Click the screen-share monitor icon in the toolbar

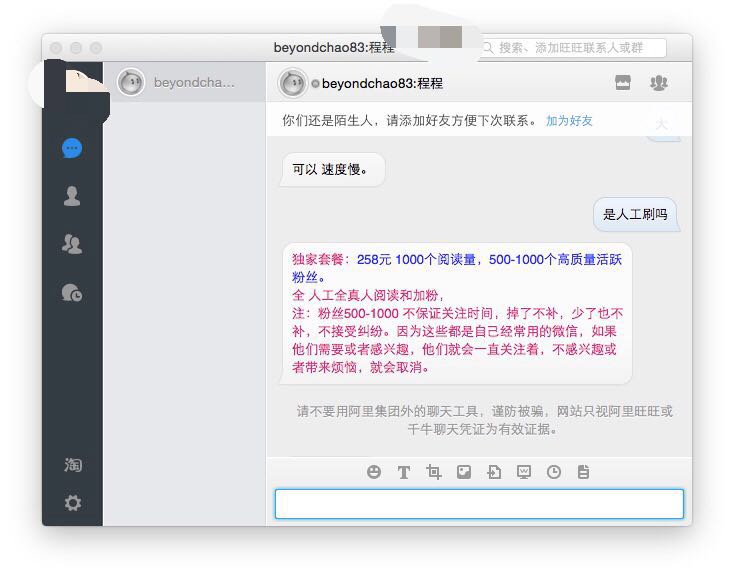524,472
